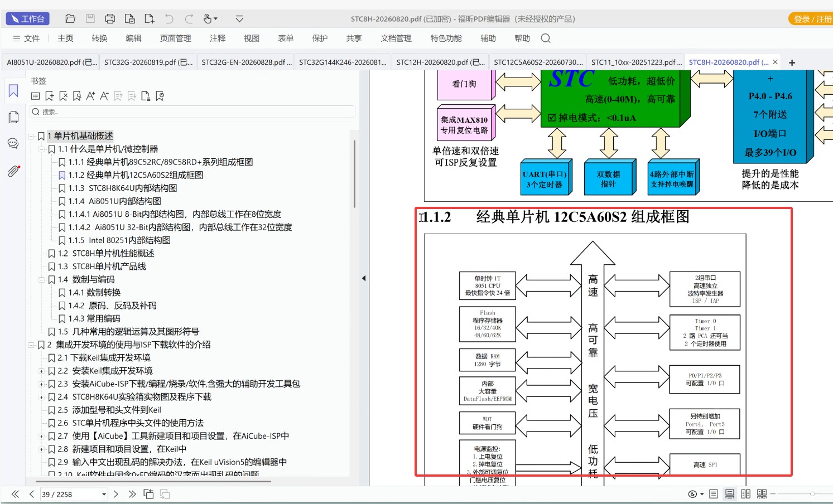Screen dimensions: 833x504
Task: Decrease bookmark font size
Action: 104,96
